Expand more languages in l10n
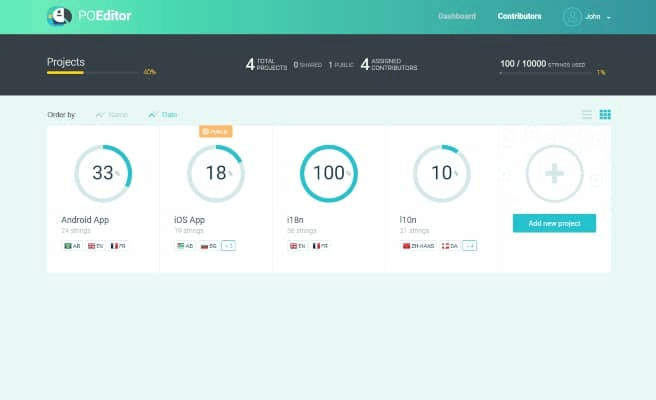 click(x=470, y=246)
